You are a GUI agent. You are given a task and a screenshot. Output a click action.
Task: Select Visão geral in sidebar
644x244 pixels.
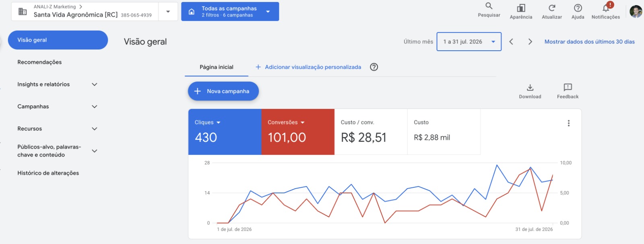pyautogui.click(x=58, y=40)
